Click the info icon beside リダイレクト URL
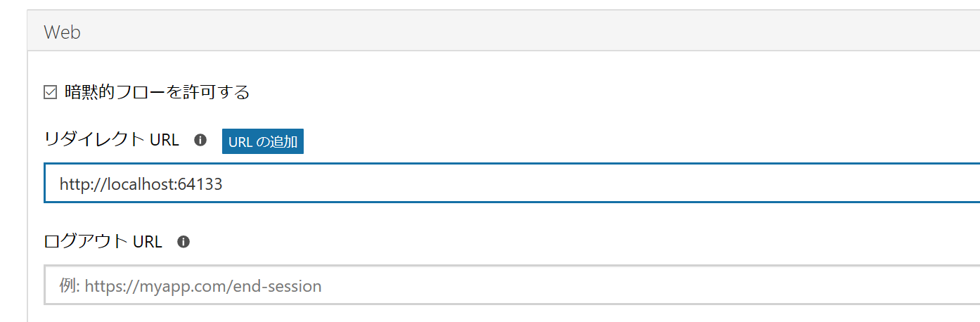This screenshot has width=980, height=322. tap(200, 140)
